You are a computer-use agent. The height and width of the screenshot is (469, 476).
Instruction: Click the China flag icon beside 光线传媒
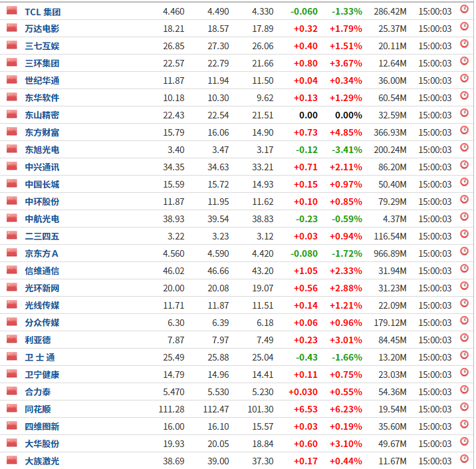click(12, 305)
